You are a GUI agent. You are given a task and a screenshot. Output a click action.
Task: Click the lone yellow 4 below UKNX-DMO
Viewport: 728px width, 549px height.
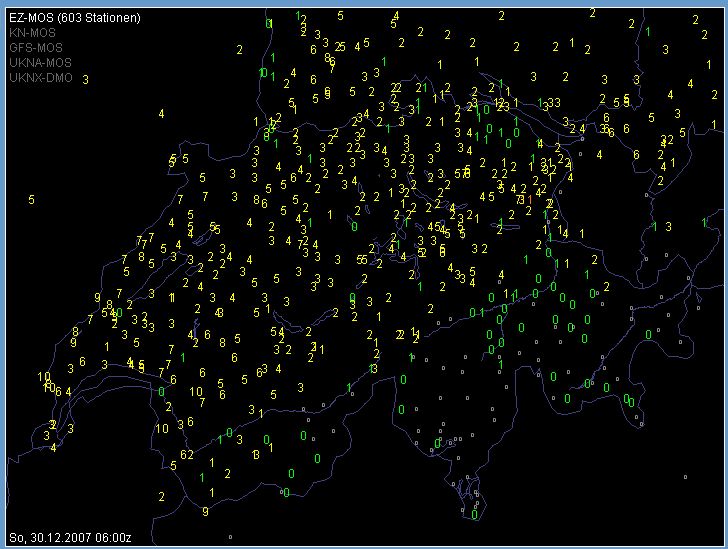point(161,113)
